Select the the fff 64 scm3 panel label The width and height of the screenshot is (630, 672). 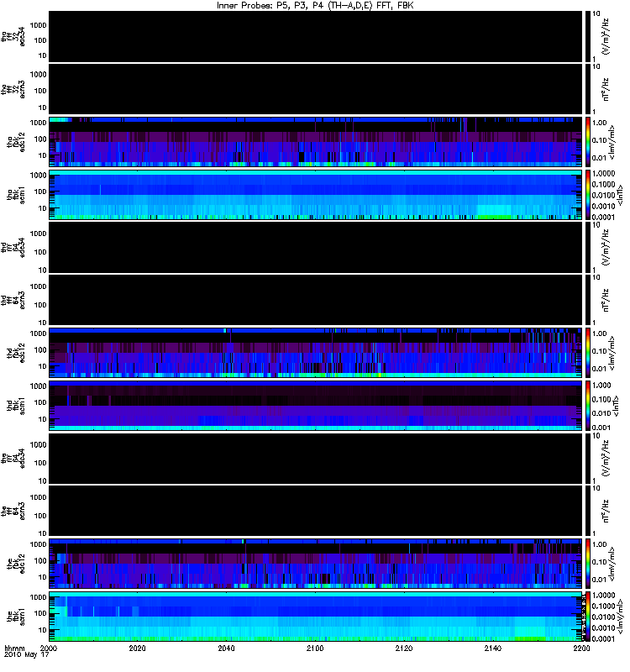click(13, 512)
